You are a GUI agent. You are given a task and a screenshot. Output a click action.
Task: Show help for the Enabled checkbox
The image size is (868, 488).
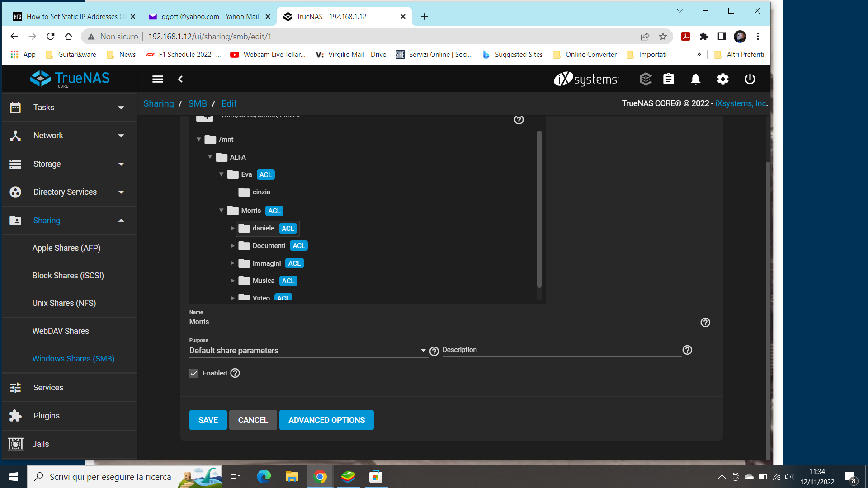(235, 373)
